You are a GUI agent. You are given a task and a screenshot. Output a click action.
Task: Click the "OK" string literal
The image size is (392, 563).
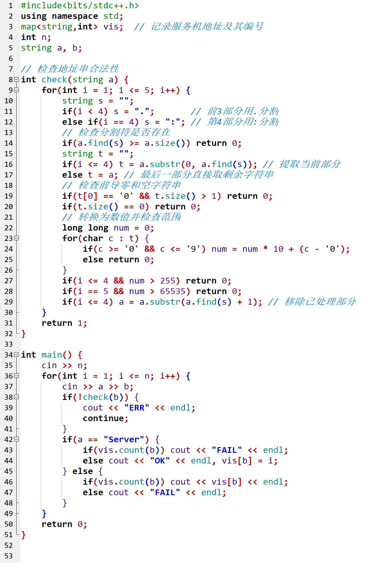pyautogui.click(x=160, y=461)
